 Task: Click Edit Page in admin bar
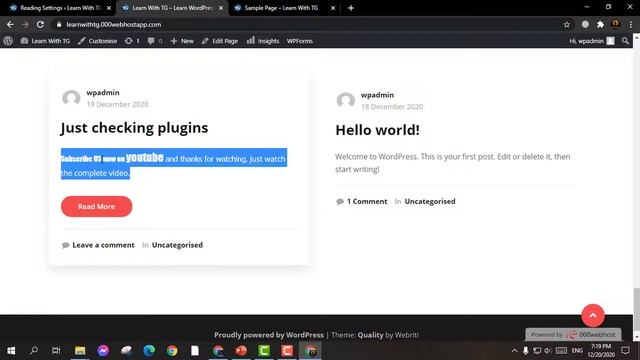(x=220, y=41)
